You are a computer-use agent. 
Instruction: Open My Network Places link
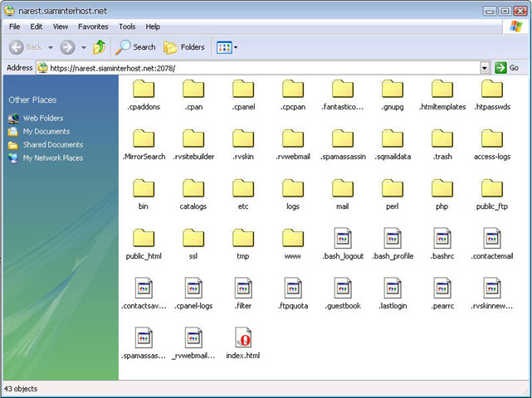[52, 158]
